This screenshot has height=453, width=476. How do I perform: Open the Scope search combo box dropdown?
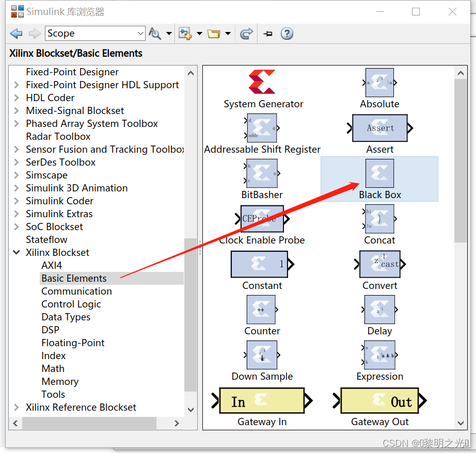[x=140, y=34]
